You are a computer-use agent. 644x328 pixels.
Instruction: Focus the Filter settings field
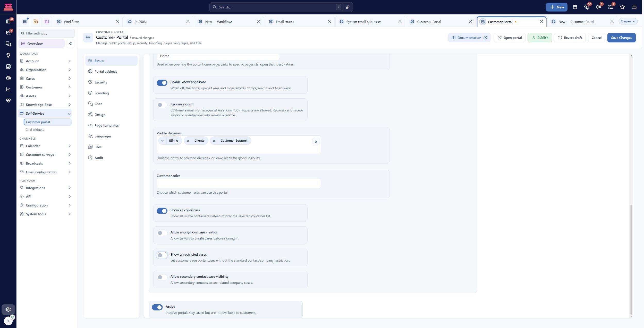47,33
